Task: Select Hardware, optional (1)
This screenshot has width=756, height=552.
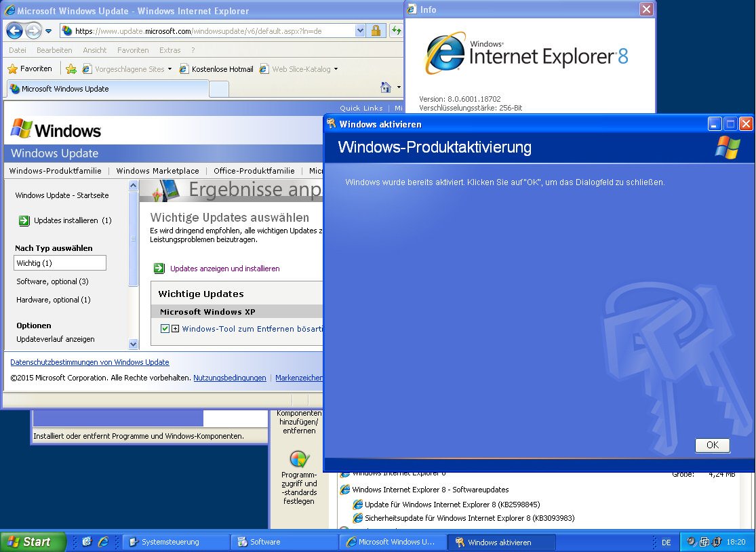Action: tap(54, 300)
